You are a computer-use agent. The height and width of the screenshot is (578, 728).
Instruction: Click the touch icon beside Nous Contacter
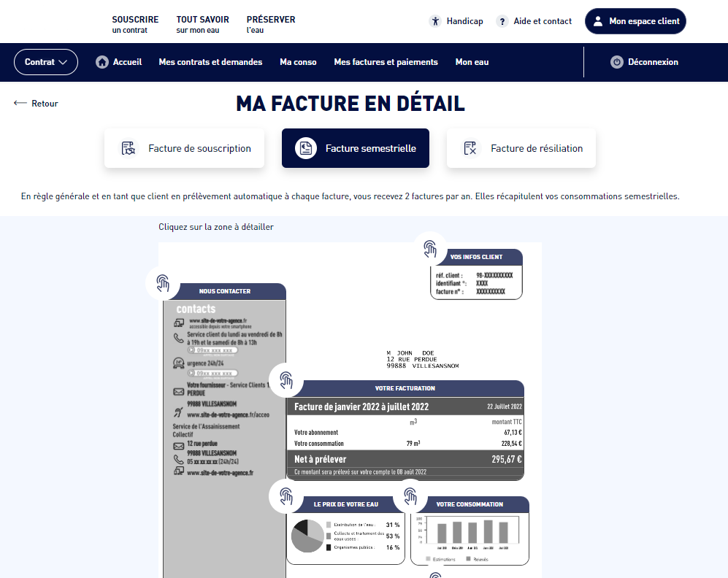coord(163,282)
